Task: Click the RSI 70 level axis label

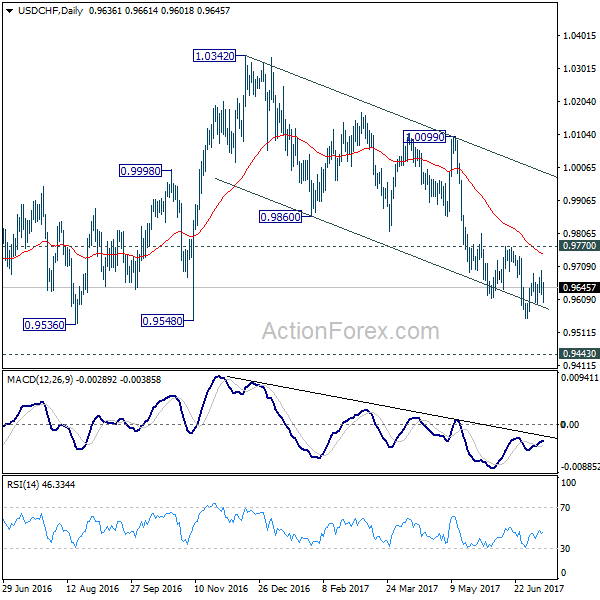Action: pyautogui.click(x=565, y=507)
